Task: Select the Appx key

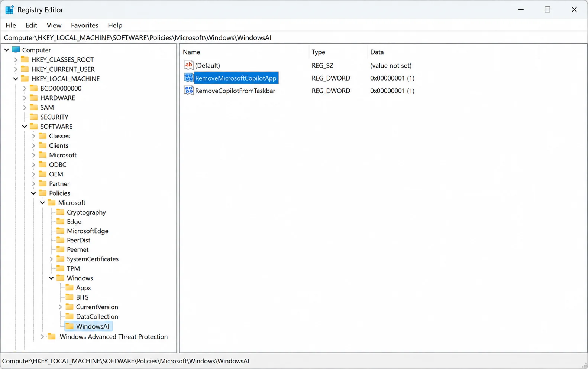Action: [83, 288]
